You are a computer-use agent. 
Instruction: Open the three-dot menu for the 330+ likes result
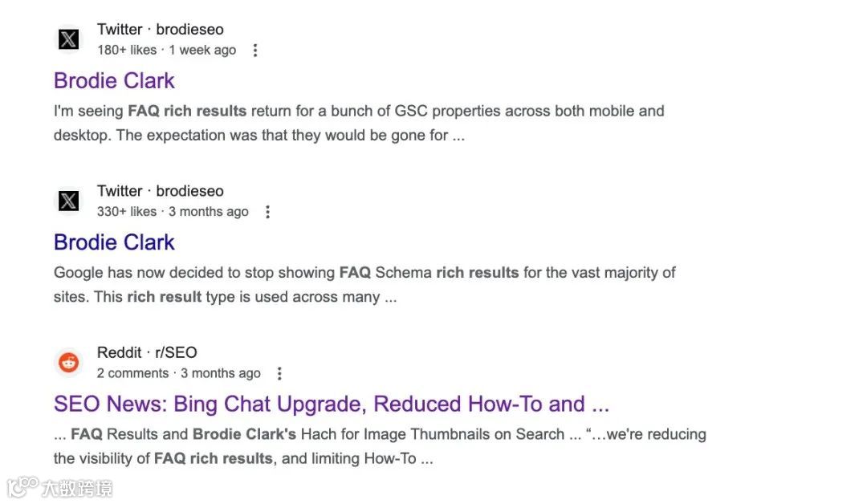[x=268, y=212]
